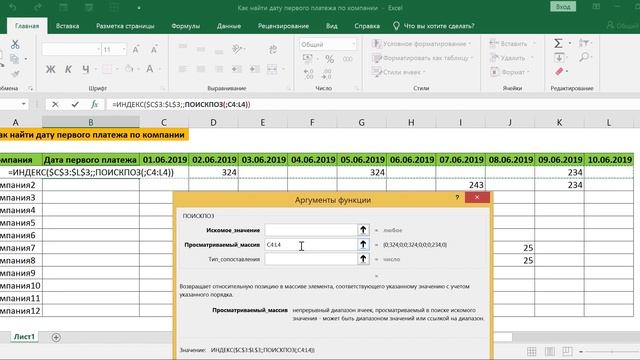Open the Данные ribbon tab
The width and height of the screenshot is (640, 360).
229,26
